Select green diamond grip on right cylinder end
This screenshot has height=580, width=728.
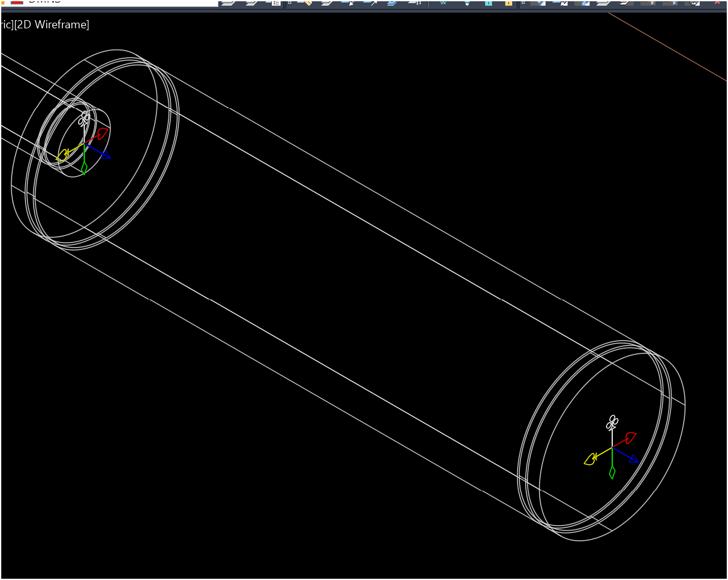(x=612, y=472)
